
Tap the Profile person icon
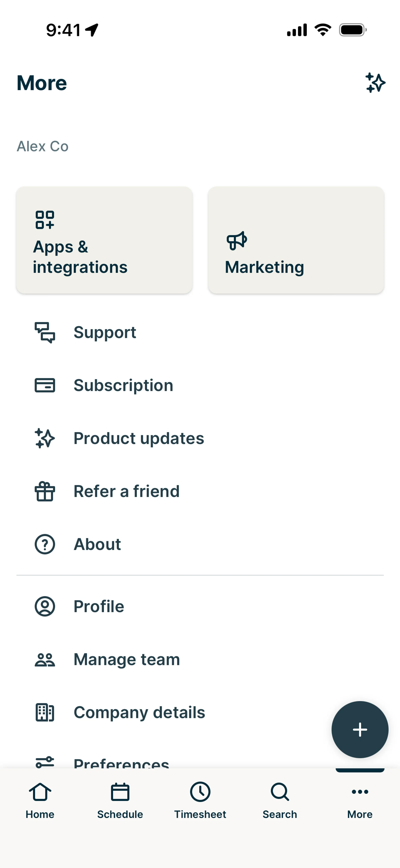coord(45,606)
